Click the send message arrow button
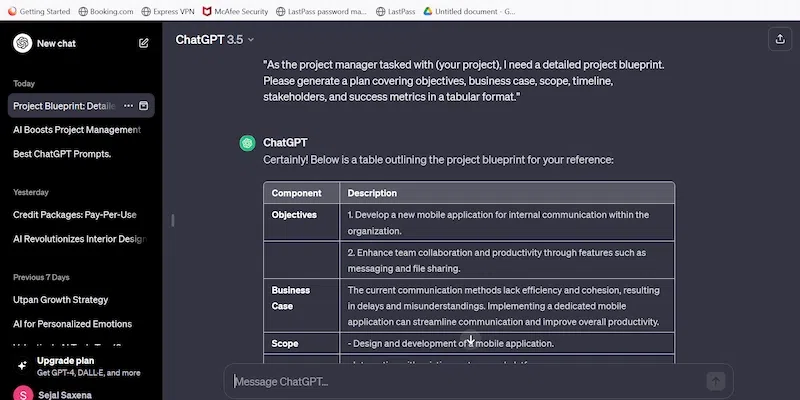This screenshot has width=800, height=400. click(x=715, y=381)
